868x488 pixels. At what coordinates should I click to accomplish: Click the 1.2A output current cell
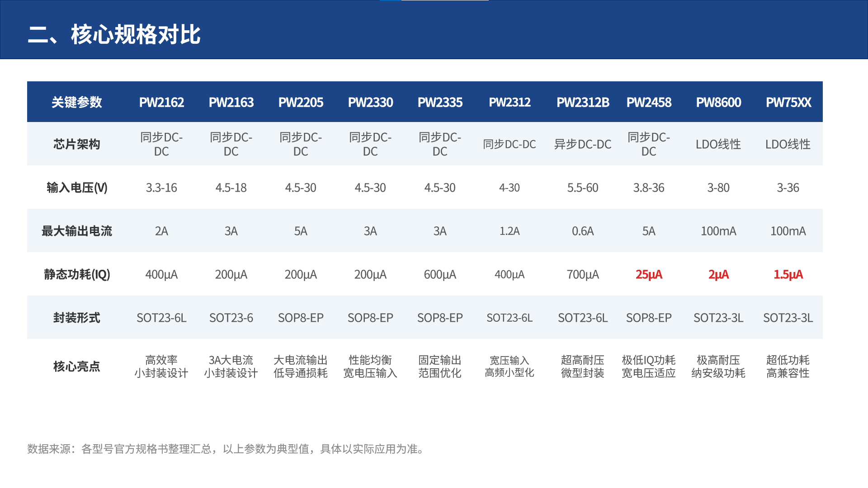click(509, 231)
